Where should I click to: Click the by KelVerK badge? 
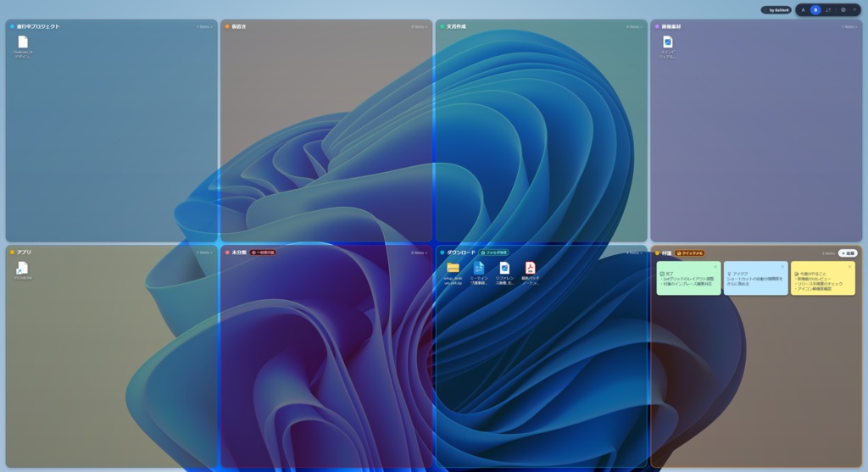(776, 10)
